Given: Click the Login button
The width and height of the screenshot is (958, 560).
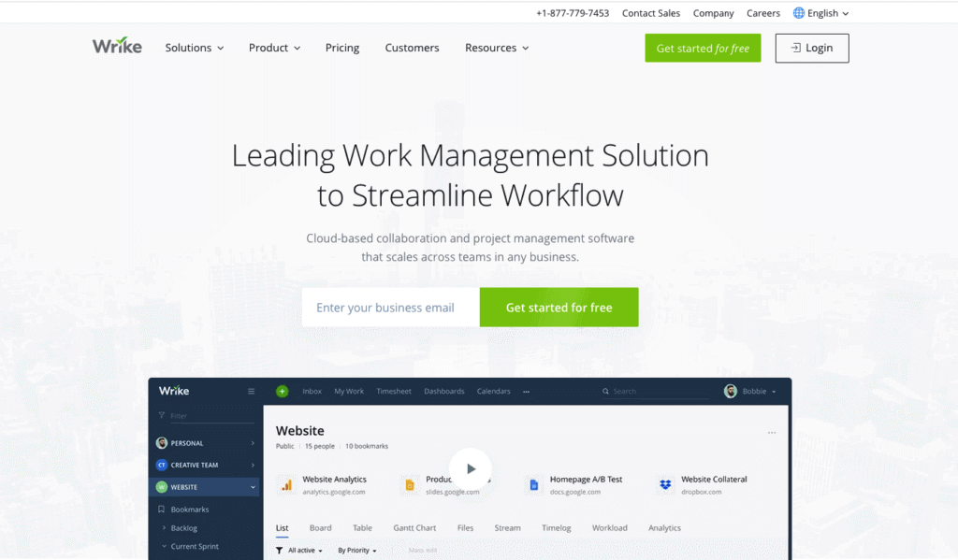Looking at the screenshot, I should tap(812, 49).
